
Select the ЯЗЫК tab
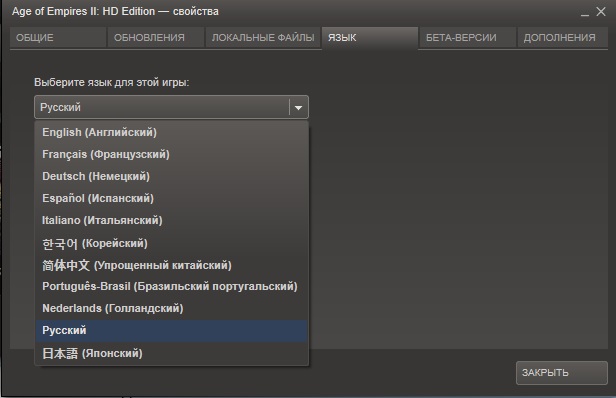tap(370, 38)
